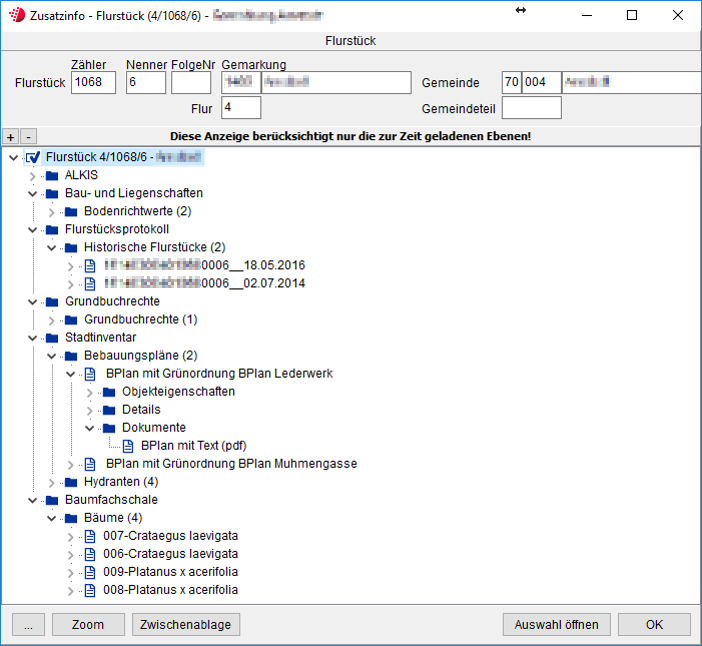Click the top-level Grundbuchrechte folder icon
This screenshot has width=702, height=646.
point(52,302)
